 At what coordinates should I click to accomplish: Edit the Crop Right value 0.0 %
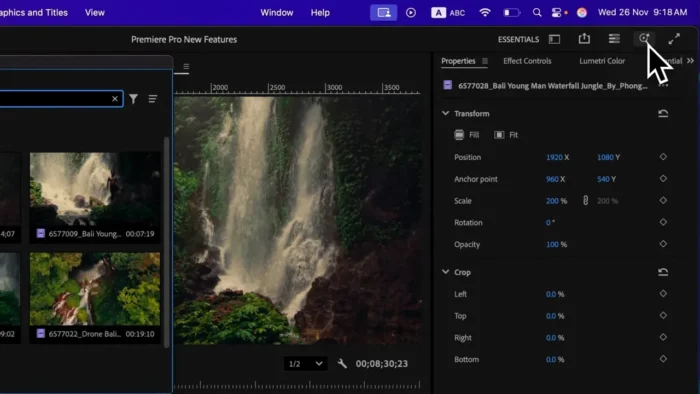pyautogui.click(x=555, y=338)
